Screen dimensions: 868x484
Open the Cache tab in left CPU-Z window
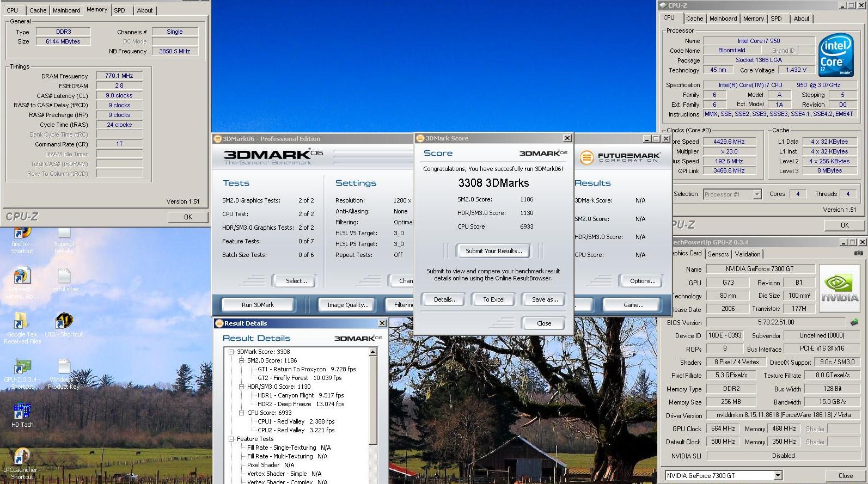coord(38,10)
